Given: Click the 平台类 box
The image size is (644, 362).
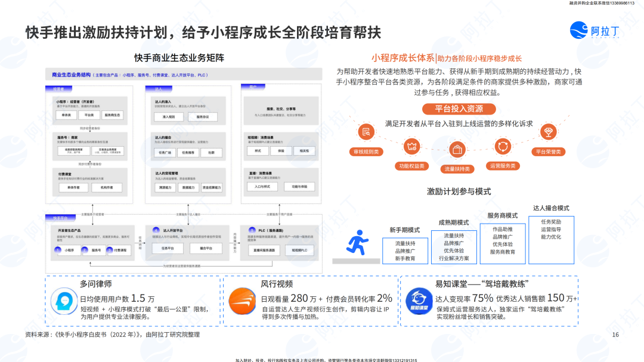Looking at the screenshot, I should coord(89,115).
